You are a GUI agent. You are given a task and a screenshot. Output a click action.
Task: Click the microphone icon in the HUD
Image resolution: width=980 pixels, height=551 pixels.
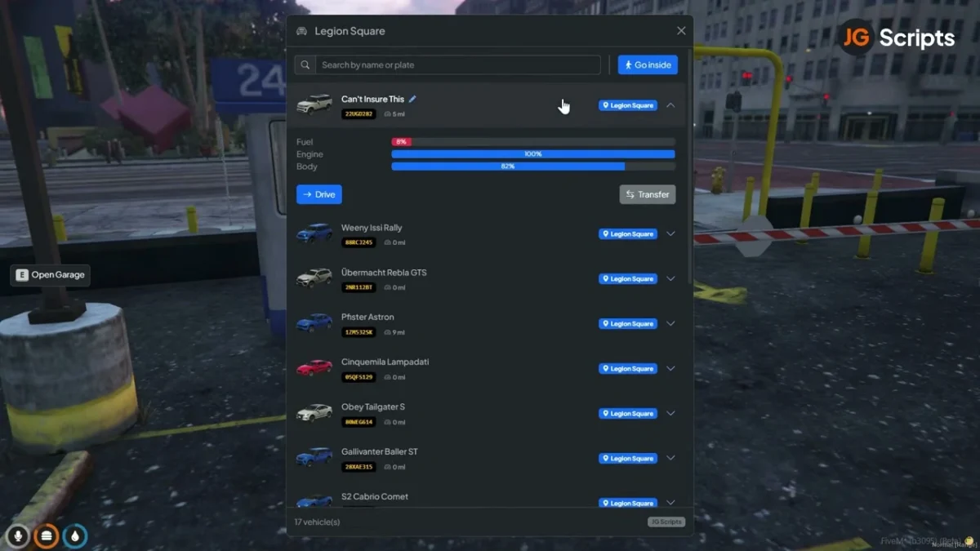point(16,535)
